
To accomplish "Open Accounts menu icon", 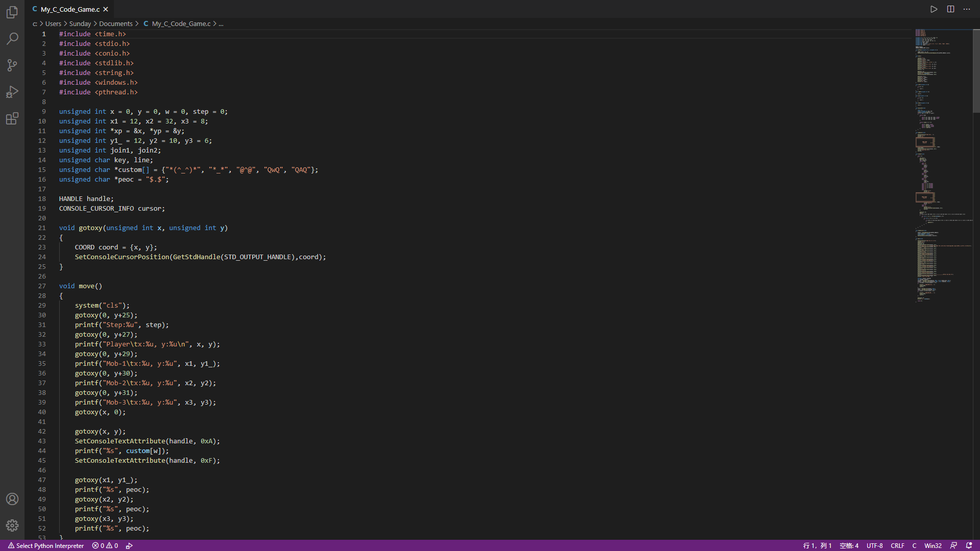I will tap(12, 499).
